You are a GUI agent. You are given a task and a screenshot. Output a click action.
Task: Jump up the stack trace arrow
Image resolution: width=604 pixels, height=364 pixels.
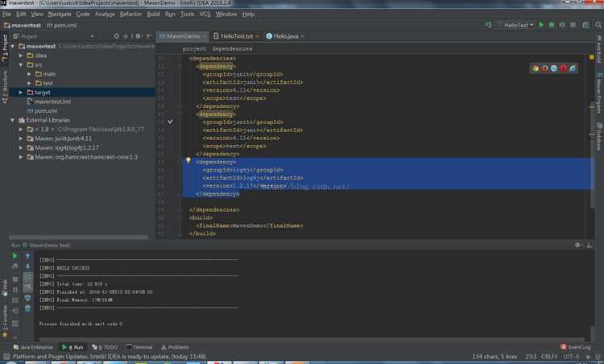27,256
